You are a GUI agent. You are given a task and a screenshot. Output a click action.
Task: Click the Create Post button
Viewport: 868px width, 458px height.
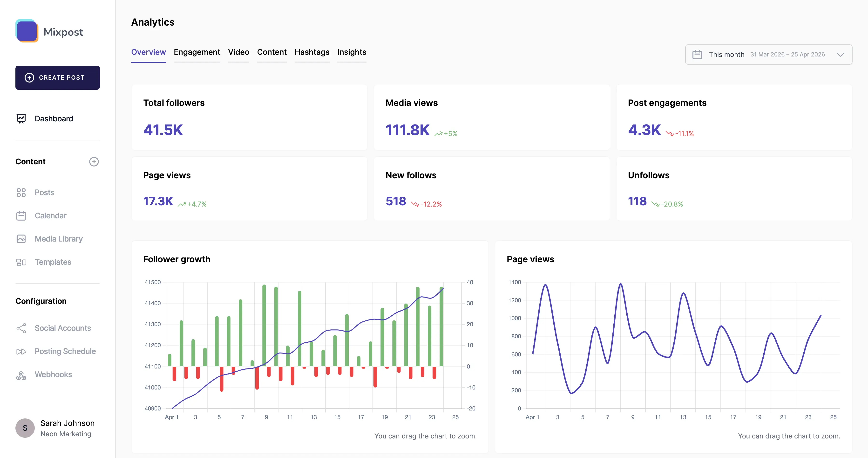click(x=57, y=77)
